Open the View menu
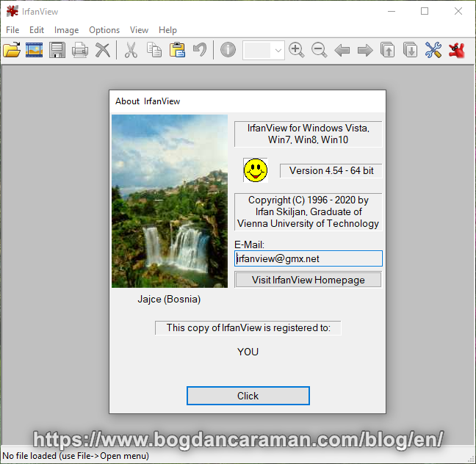 pos(139,30)
